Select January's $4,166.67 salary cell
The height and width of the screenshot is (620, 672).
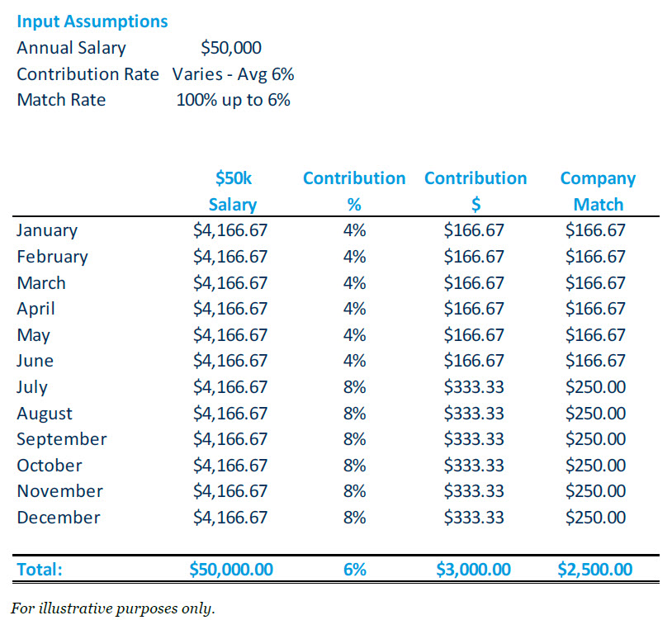(230, 230)
